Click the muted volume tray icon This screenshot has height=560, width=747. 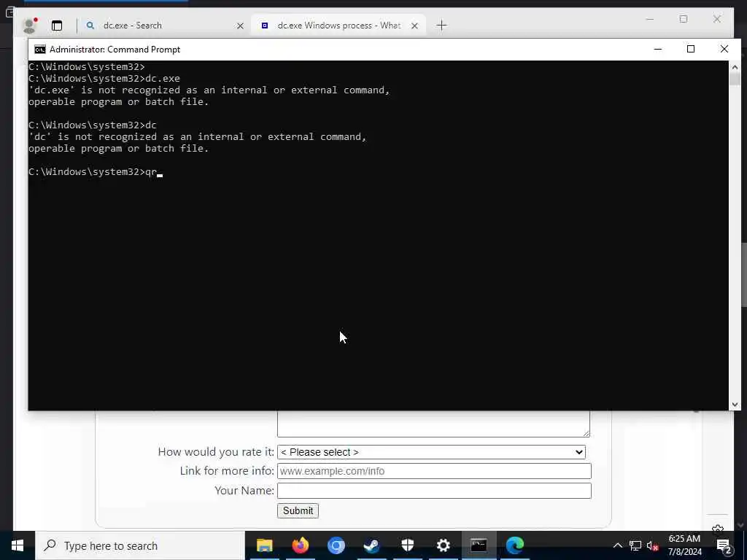pyautogui.click(x=652, y=545)
